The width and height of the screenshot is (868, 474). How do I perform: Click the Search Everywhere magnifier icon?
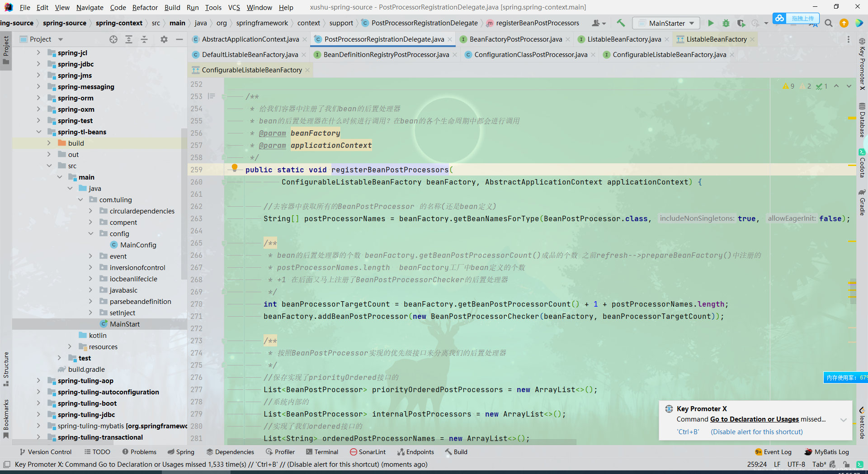click(828, 23)
